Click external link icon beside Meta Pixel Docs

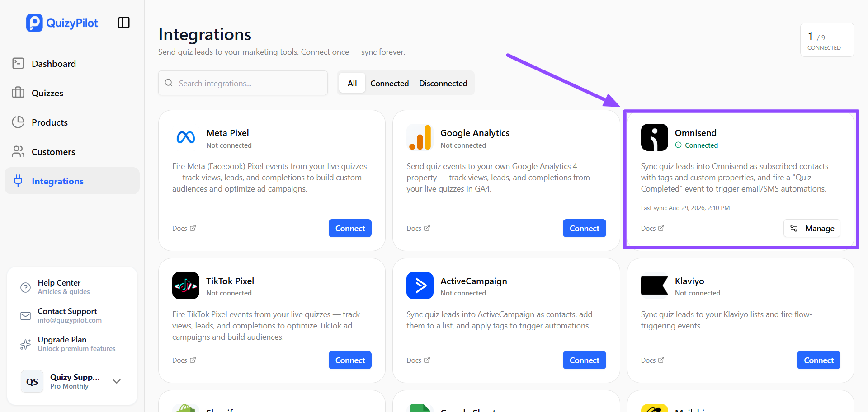(193, 228)
